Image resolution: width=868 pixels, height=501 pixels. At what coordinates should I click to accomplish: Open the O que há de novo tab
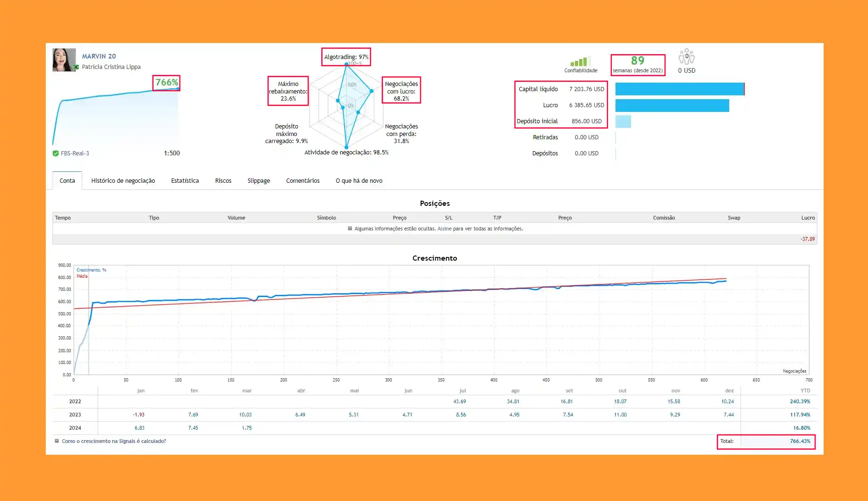[359, 181]
